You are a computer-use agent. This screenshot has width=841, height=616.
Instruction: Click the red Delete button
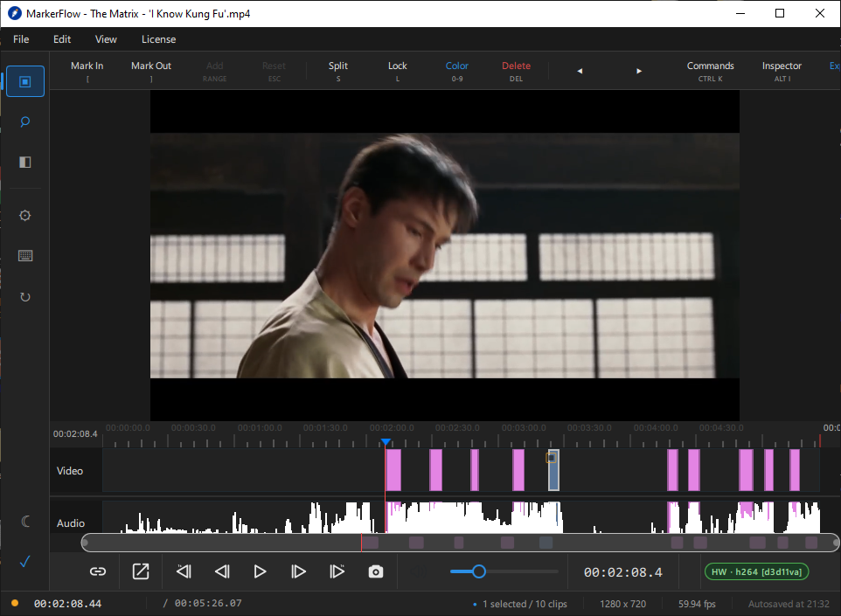pos(516,71)
